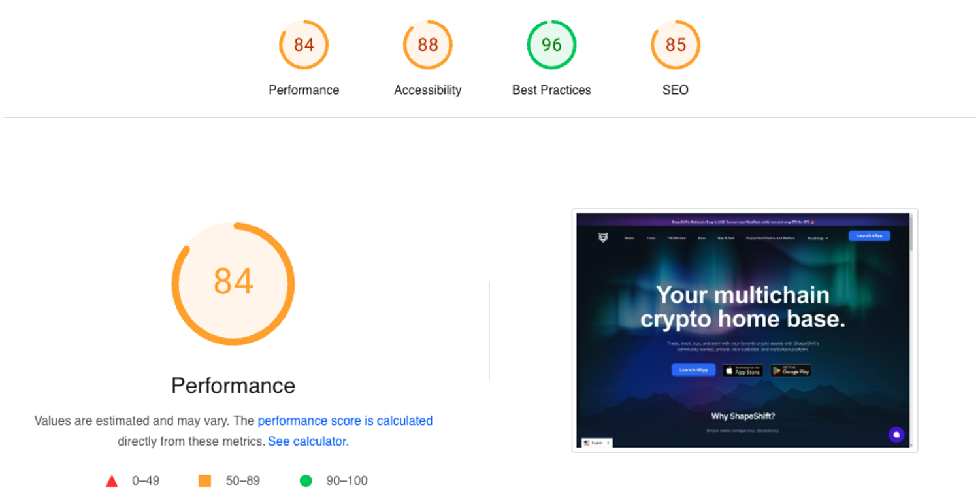The image size is (980, 502).
Task: Click Launch dApp in the preview's top-right navbar
Action: point(869,236)
